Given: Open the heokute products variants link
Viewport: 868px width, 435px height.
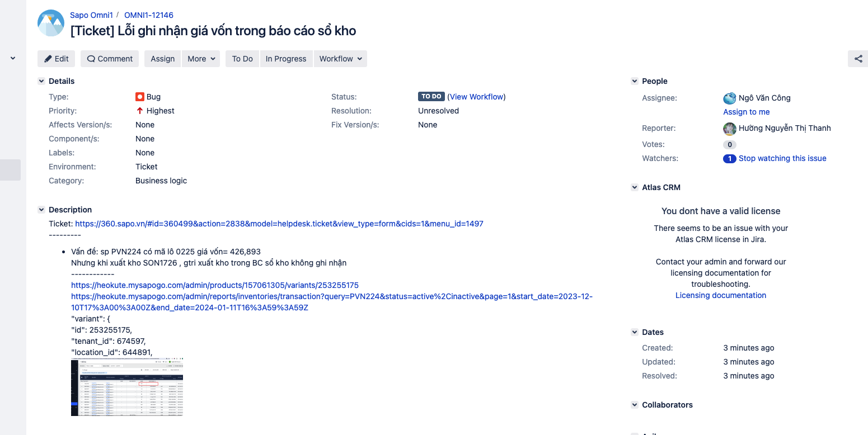Looking at the screenshot, I should pos(215,285).
